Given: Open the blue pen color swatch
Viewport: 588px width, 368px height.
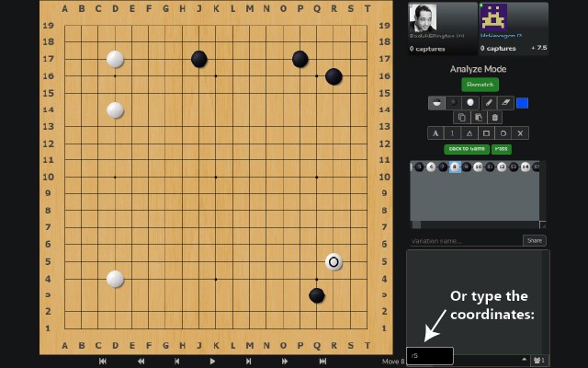Looking at the screenshot, I should 522,103.
